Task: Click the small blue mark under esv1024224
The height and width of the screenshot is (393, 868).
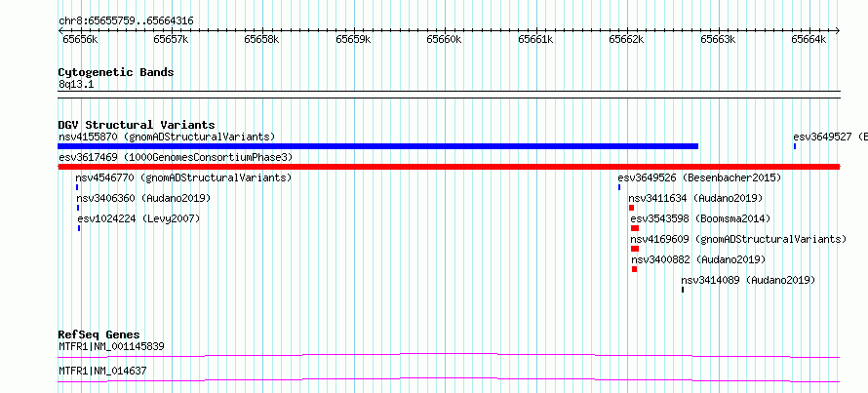Action: (79, 228)
